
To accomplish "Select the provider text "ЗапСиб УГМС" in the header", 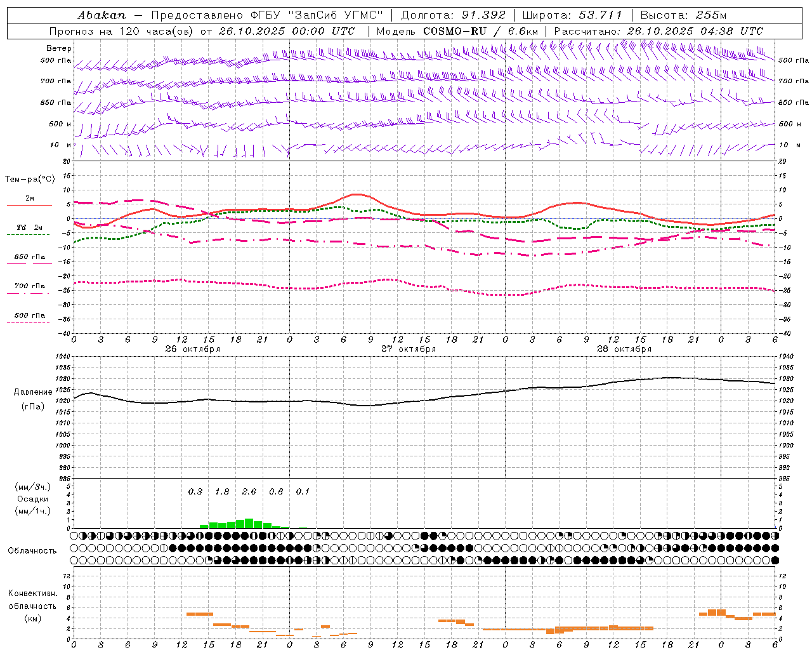I will 336,15.
